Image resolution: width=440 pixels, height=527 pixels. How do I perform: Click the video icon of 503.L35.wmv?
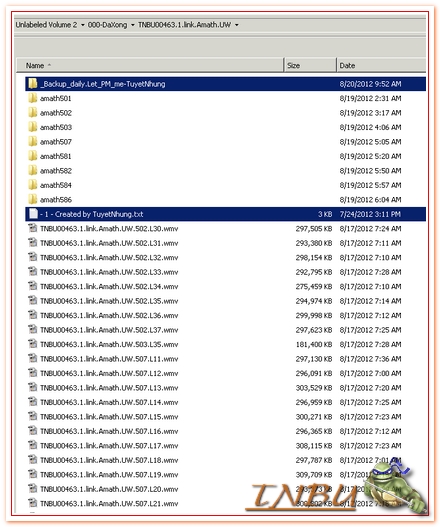point(33,344)
